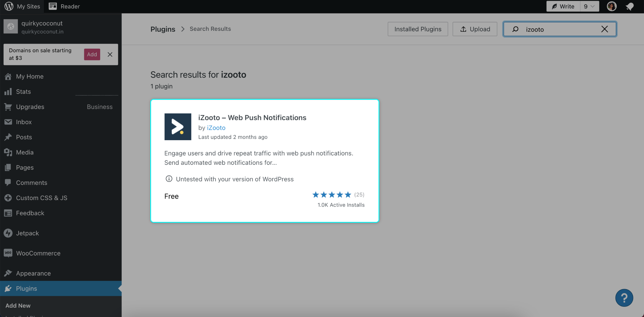This screenshot has height=317, width=644.
Task: Open WooCommerce in sidebar
Action: pyautogui.click(x=38, y=253)
